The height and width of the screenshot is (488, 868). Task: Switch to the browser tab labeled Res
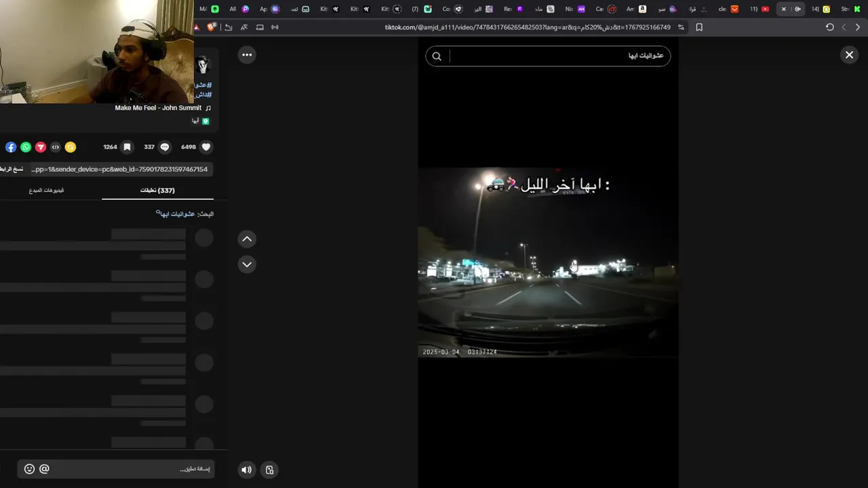513,9
